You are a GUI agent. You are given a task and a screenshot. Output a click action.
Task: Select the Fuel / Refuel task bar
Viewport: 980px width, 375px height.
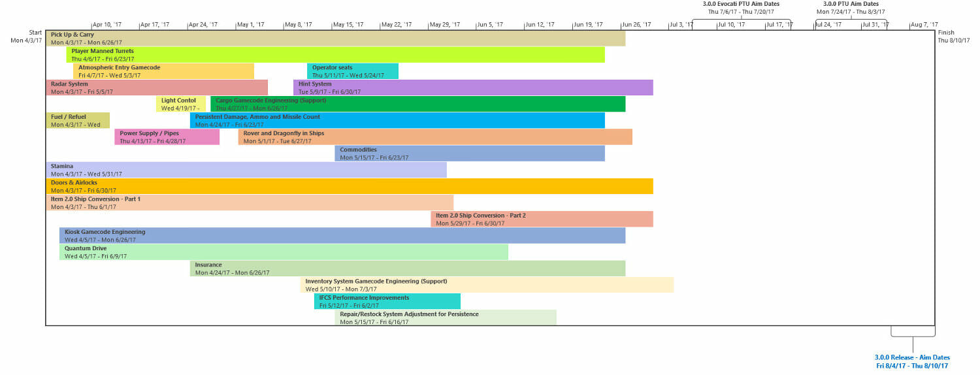tap(78, 120)
